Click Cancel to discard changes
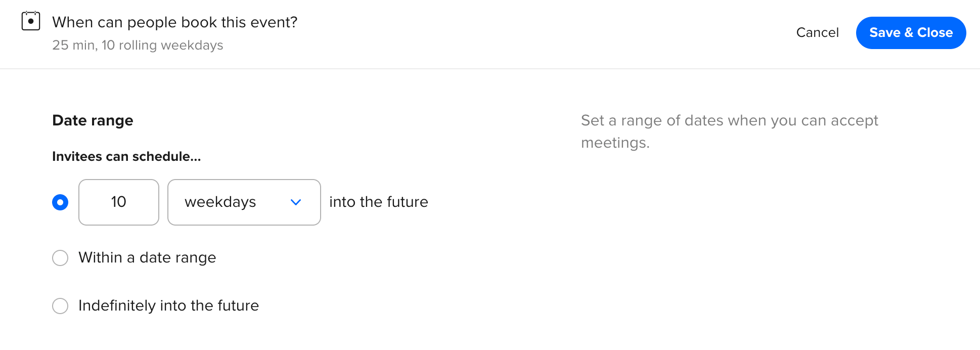This screenshot has width=980, height=350. (817, 33)
